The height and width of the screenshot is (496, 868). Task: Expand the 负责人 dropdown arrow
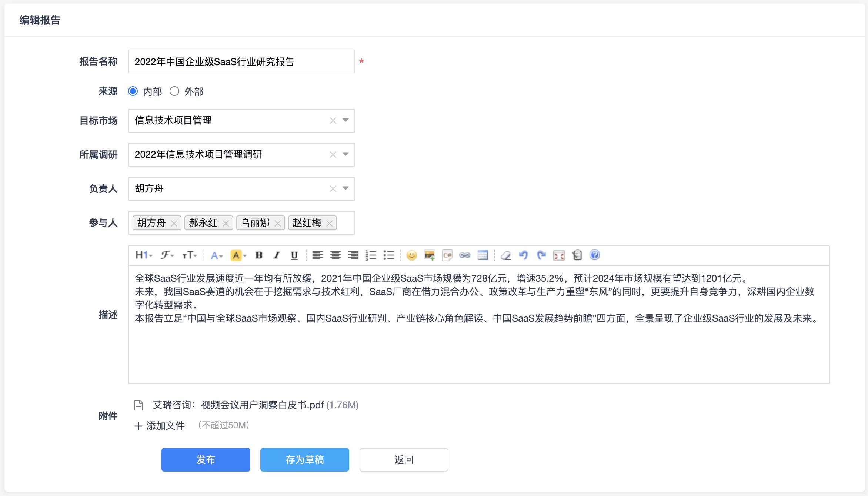[x=345, y=188]
